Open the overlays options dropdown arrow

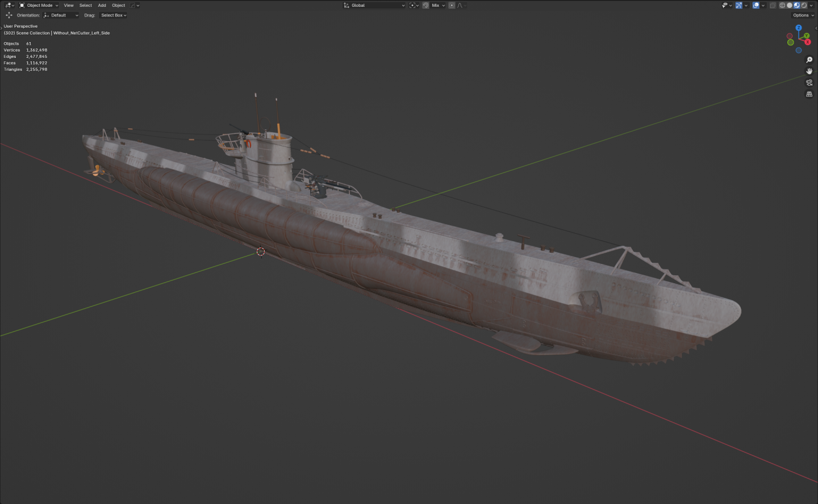coord(763,5)
